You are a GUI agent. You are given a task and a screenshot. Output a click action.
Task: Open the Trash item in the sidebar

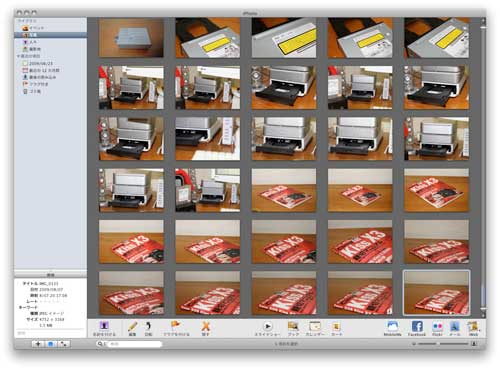(50, 91)
